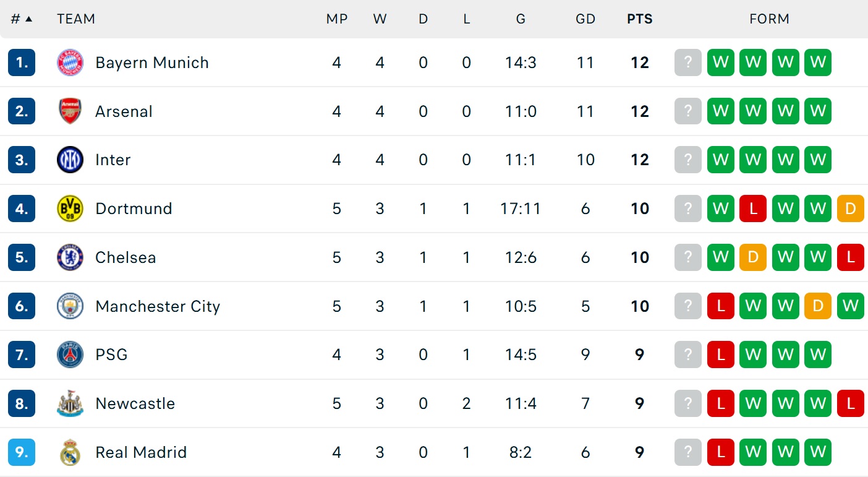Click the Inter club logo
This screenshot has height=477, width=868.
click(x=70, y=160)
